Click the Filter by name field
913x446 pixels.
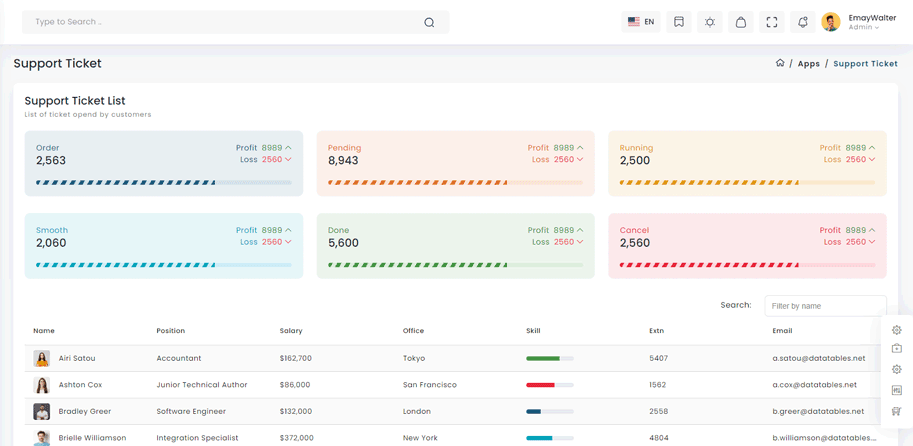825,306
